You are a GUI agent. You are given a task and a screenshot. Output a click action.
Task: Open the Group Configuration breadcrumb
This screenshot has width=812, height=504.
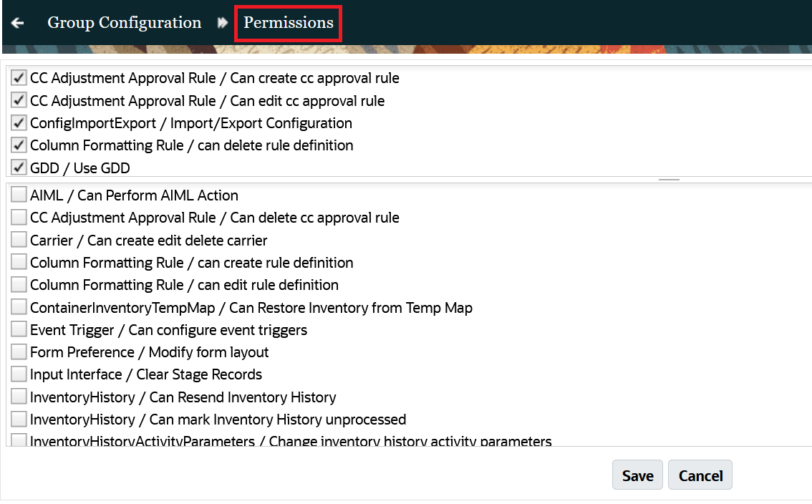[x=124, y=22]
